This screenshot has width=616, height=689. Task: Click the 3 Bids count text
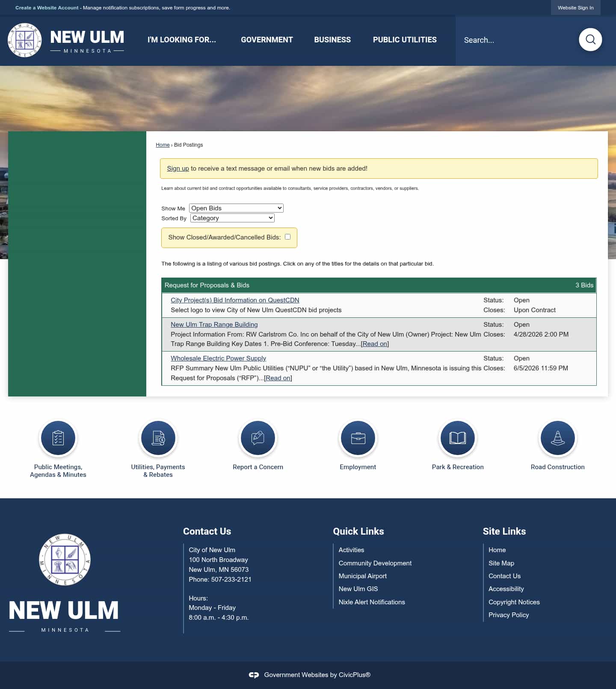(x=584, y=285)
